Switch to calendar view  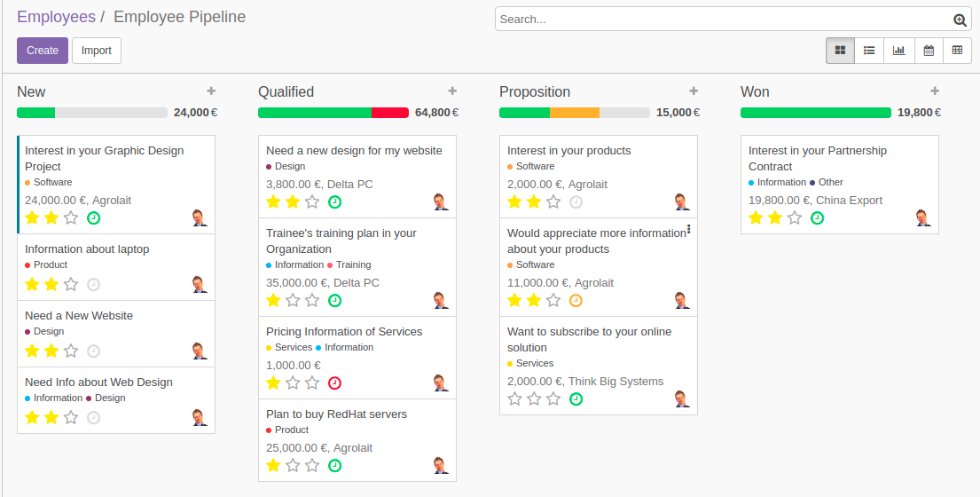[929, 51]
